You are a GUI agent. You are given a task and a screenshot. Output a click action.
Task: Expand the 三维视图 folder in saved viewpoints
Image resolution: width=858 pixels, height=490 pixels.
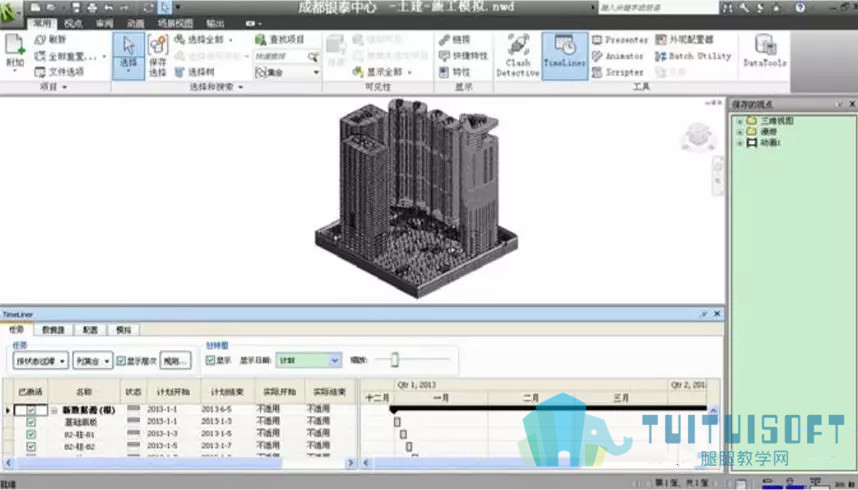[739, 121]
